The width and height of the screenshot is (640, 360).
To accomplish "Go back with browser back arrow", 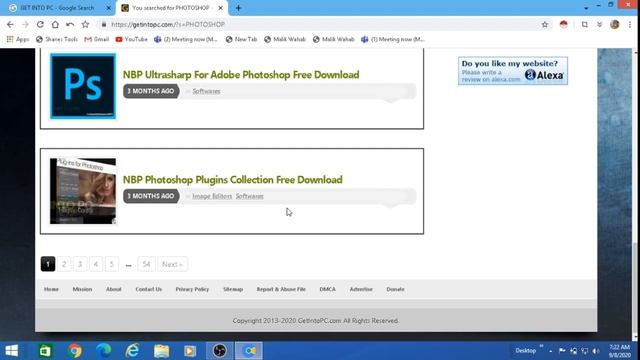I will point(10,24).
